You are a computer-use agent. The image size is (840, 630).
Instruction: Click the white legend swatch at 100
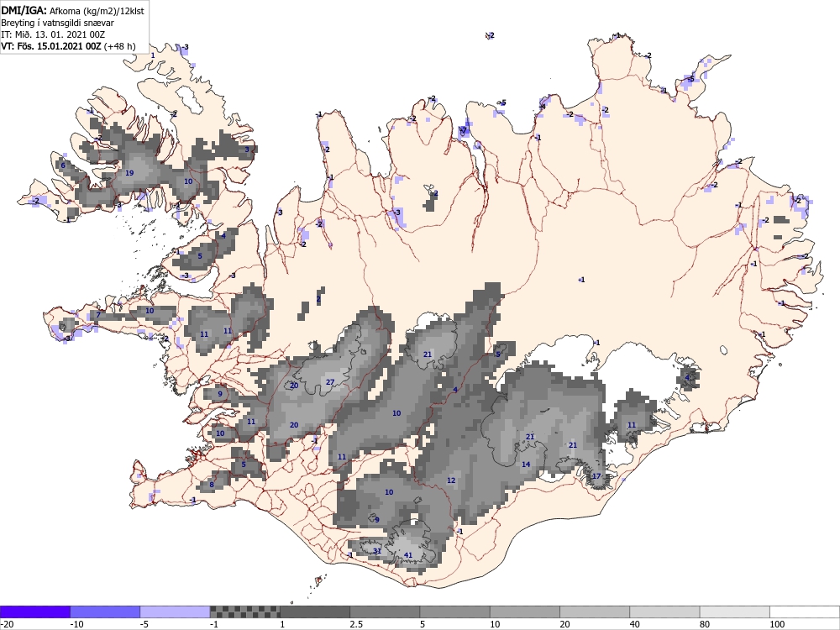click(805, 612)
